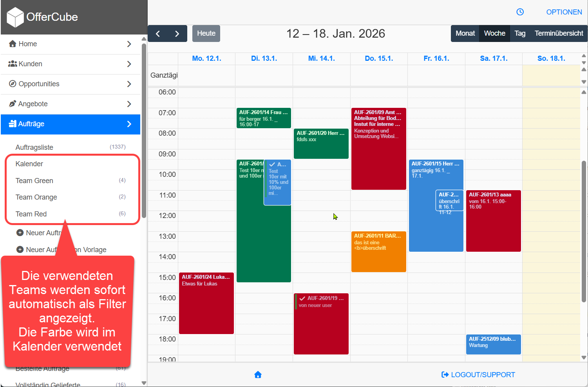Open the Terminübersicht tab
Screen dimensions: 588x387
click(559, 33)
